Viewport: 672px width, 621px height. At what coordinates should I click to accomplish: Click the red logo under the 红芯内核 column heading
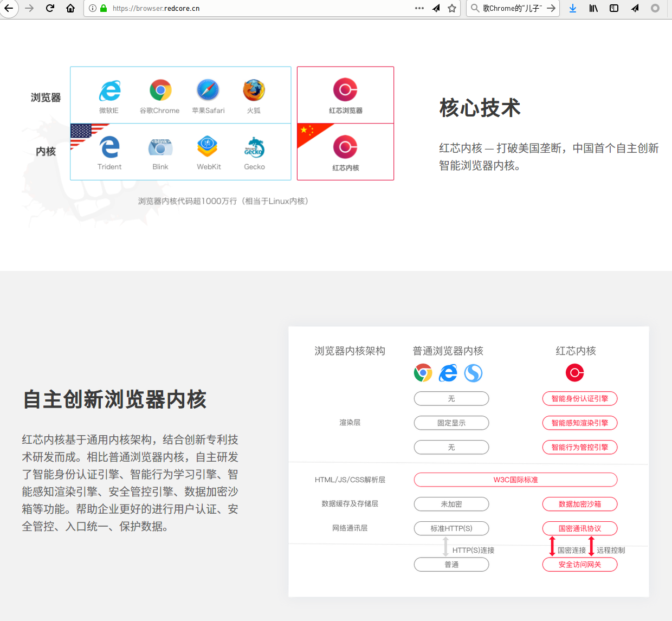click(x=575, y=373)
